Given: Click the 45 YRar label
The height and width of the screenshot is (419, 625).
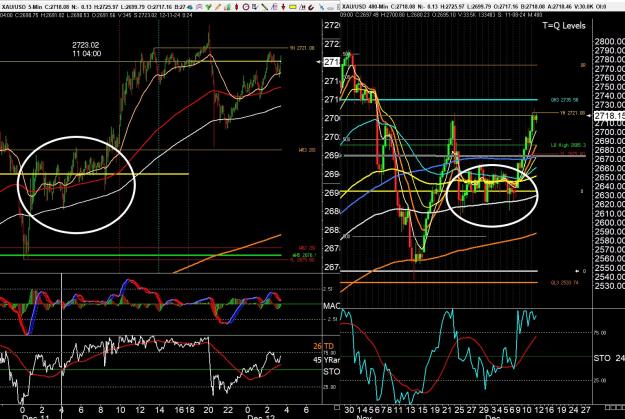Looking at the screenshot, I should point(326,360).
